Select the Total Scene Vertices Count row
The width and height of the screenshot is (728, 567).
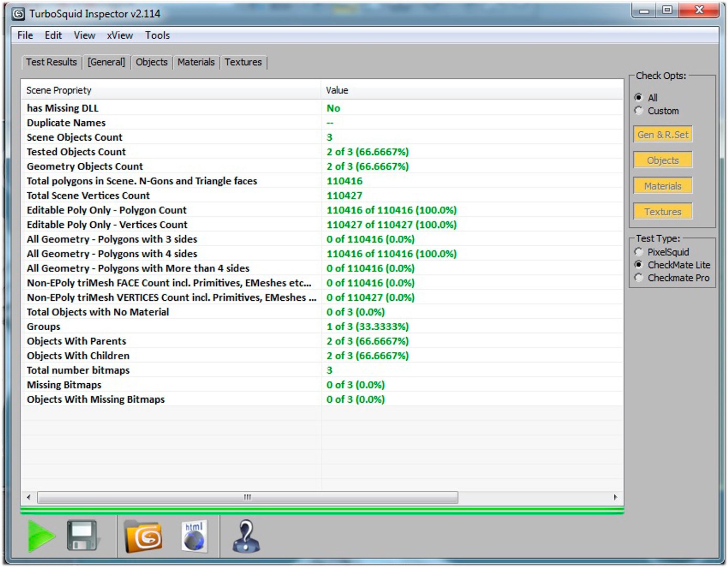(x=322, y=195)
